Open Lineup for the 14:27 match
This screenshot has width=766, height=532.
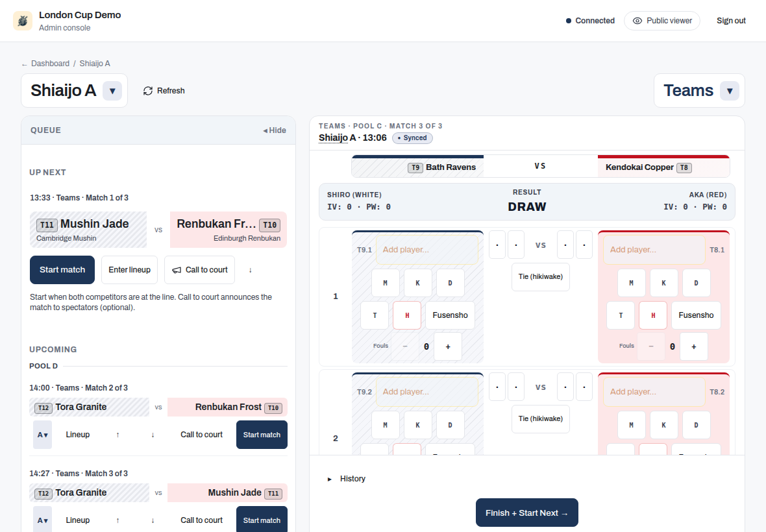[78, 520]
